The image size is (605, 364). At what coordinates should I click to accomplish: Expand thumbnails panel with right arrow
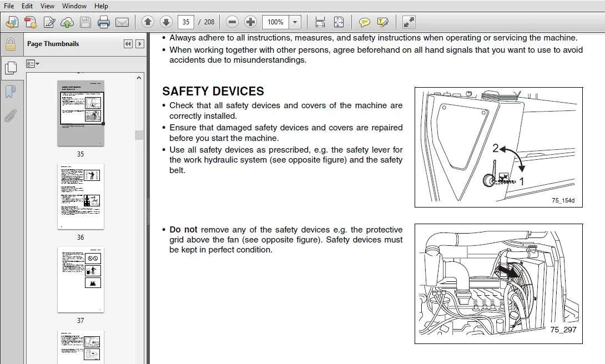140,44
